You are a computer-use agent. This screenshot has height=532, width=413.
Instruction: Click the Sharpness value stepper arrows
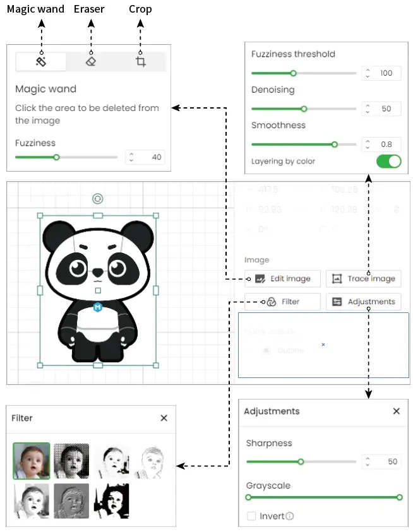point(368,461)
